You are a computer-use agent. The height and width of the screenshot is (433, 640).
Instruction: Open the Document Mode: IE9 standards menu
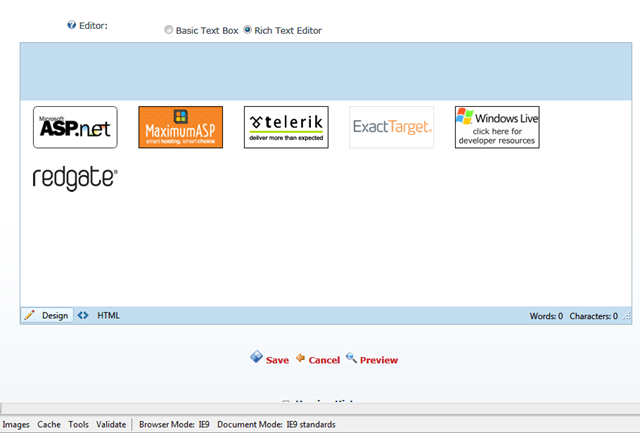[276, 424]
